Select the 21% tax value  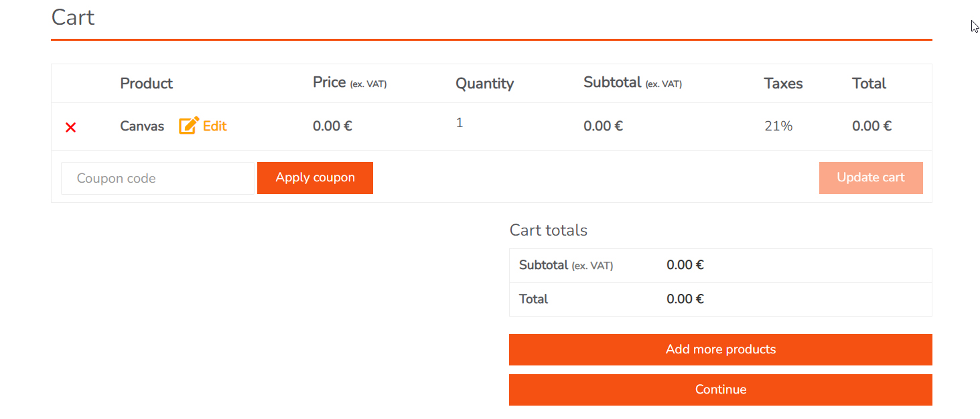pos(778,126)
